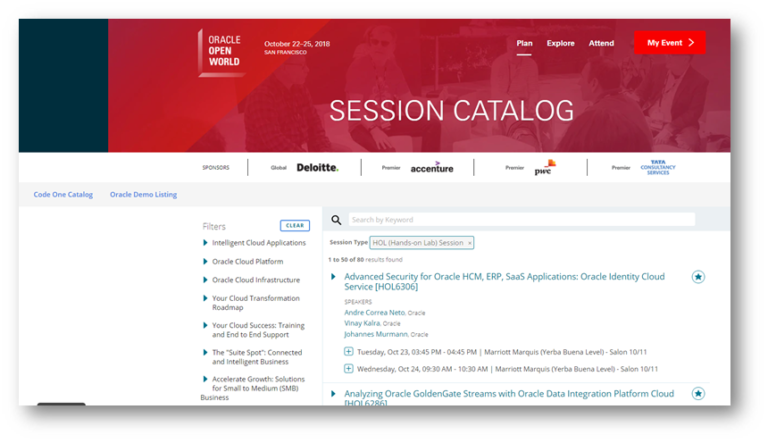Image resolution: width=768 pixels, height=443 pixels.
Task: Open the Oracle OpenWorld logo
Action: pyautogui.click(x=221, y=52)
